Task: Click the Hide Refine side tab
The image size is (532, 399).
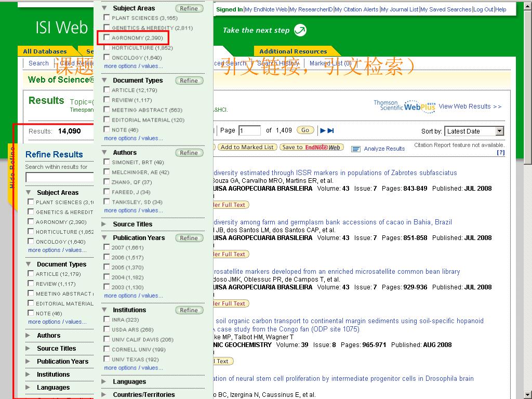Action: [x=12, y=168]
